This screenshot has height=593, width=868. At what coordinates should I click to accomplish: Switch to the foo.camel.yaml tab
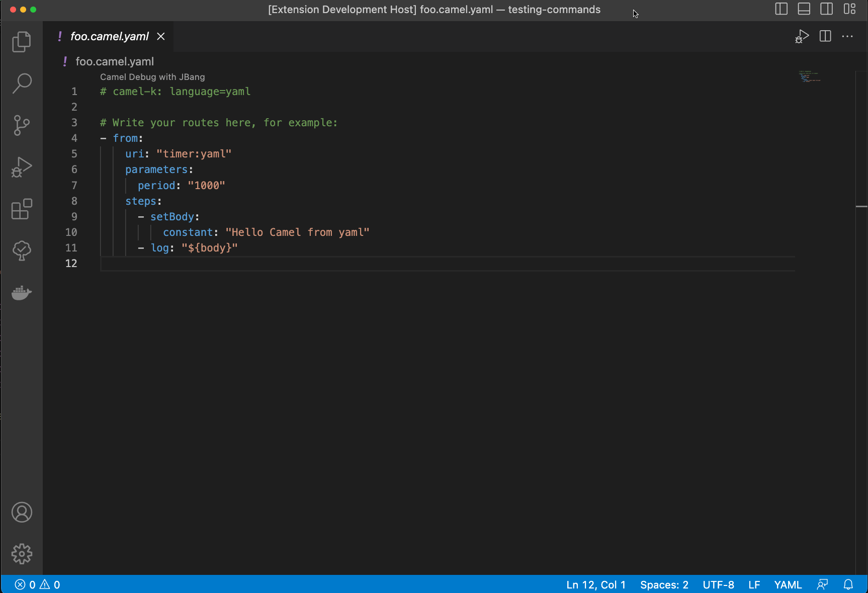click(x=107, y=36)
